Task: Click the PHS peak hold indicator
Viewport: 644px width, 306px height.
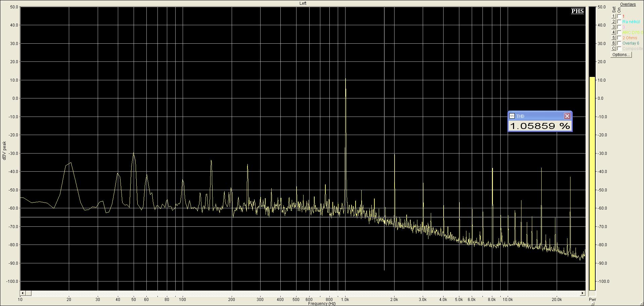Action: 577,11
